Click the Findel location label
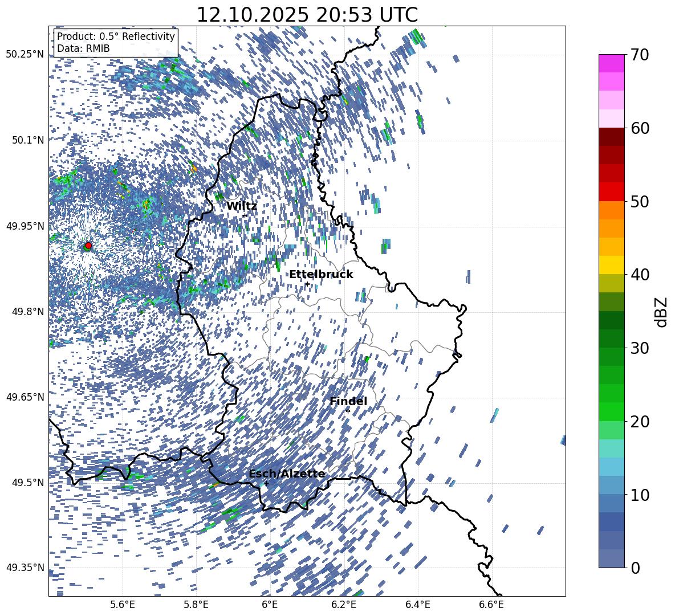The height and width of the screenshot is (616, 675). pos(348,401)
